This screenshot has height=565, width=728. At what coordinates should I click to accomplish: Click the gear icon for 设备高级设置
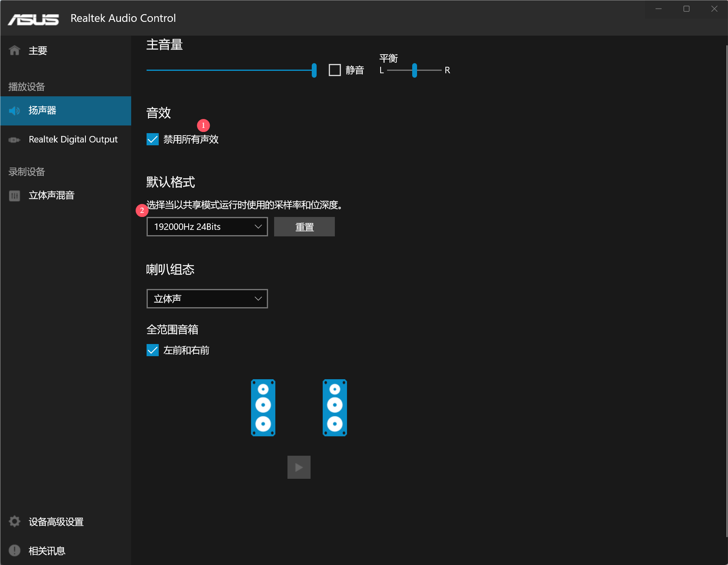coord(15,522)
